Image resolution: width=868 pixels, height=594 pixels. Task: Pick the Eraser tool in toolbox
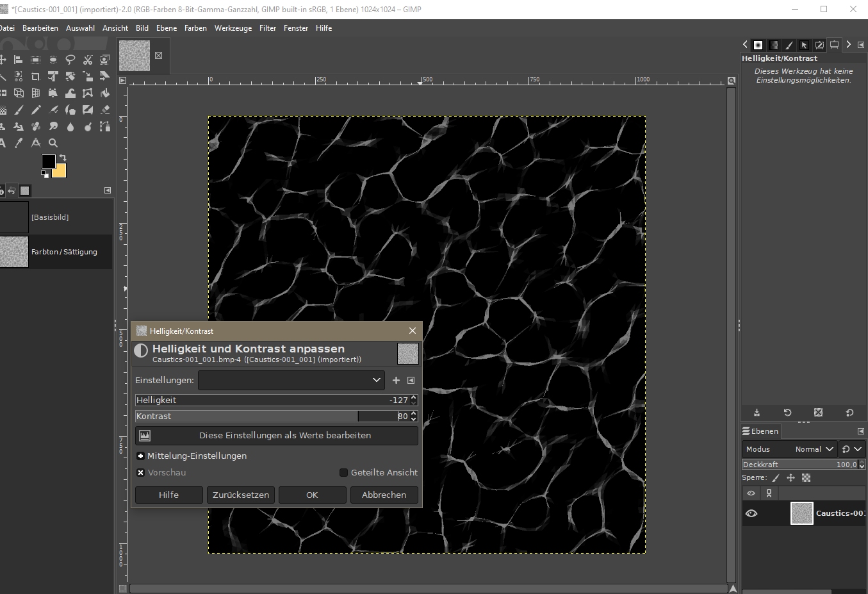click(x=105, y=110)
